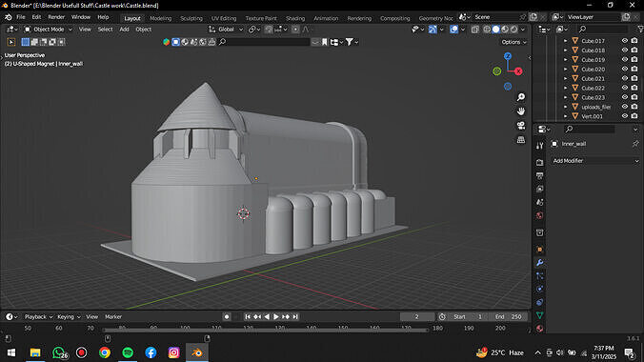Open the Object Data green triangle tab
644x362 pixels.
point(539,315)
